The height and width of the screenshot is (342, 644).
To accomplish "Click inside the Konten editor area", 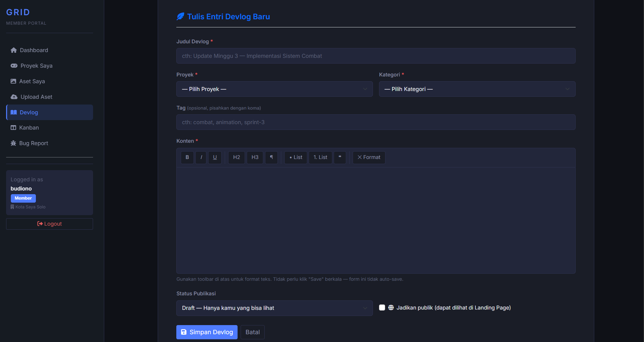I will (376, 220).
